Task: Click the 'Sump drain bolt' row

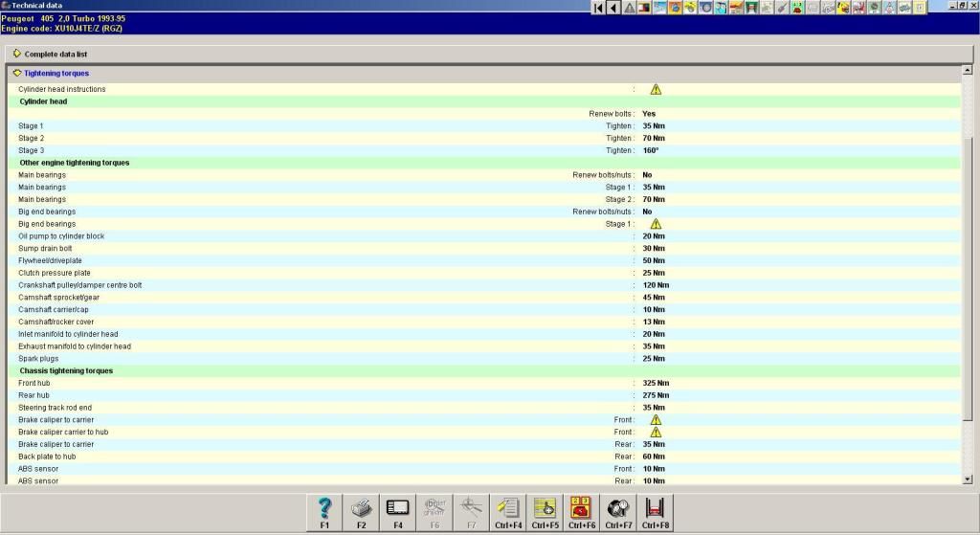Action: click(484, 248)
